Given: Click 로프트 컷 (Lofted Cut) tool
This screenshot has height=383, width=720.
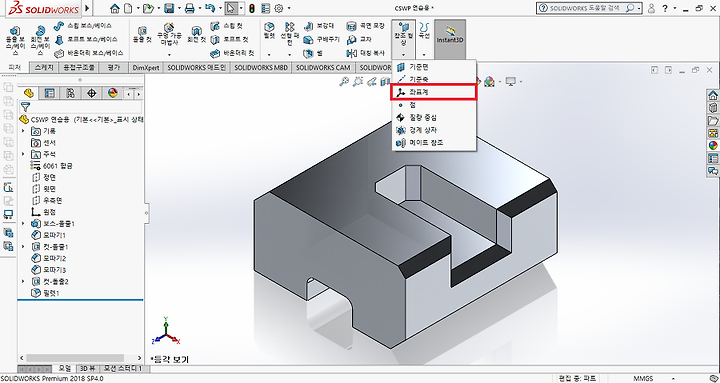Looking at the screenshot, I should tap(230, 40).
